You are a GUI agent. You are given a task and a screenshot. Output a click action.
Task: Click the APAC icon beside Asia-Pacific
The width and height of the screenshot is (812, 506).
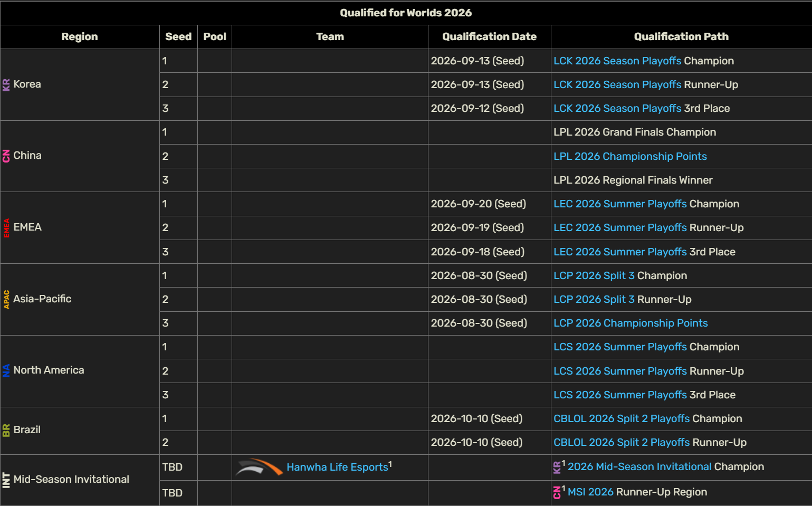click(x=6, y=299)
